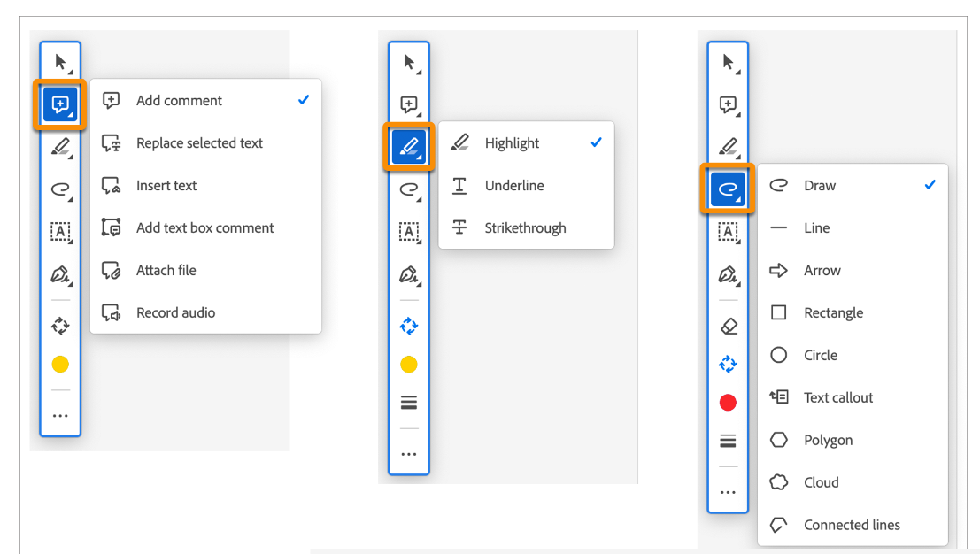Viewport: 980px width, 554px height.
Task: Choose the checked Add comment option
Action: [180, 101]
